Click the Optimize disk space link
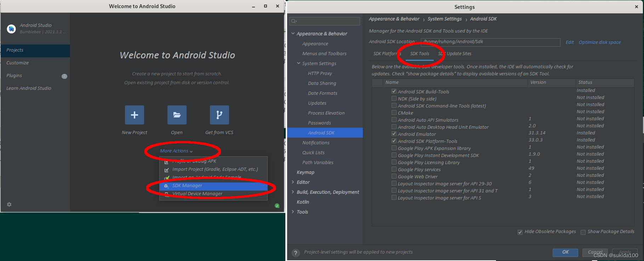 point(600,42)
